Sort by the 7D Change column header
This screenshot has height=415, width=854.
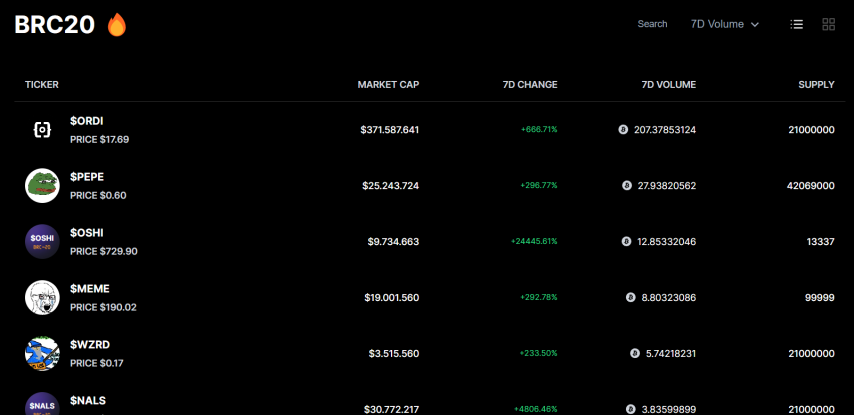[x=530, y=85]
